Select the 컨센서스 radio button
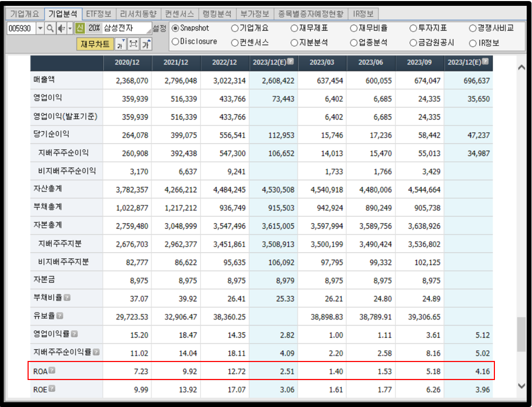 234,43
